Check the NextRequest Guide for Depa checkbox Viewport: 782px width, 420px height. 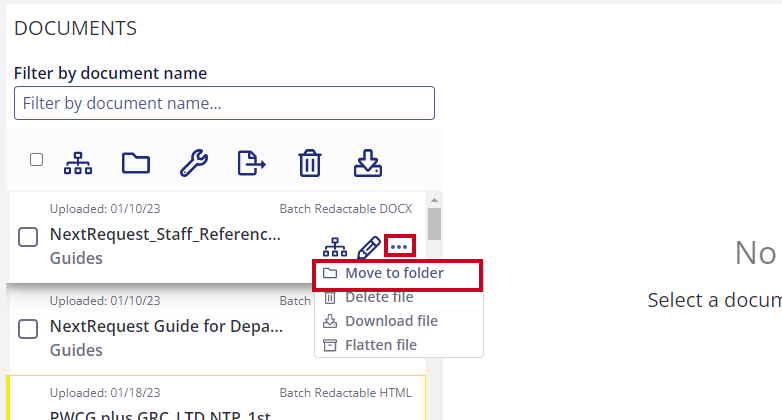tap(28, 329)
